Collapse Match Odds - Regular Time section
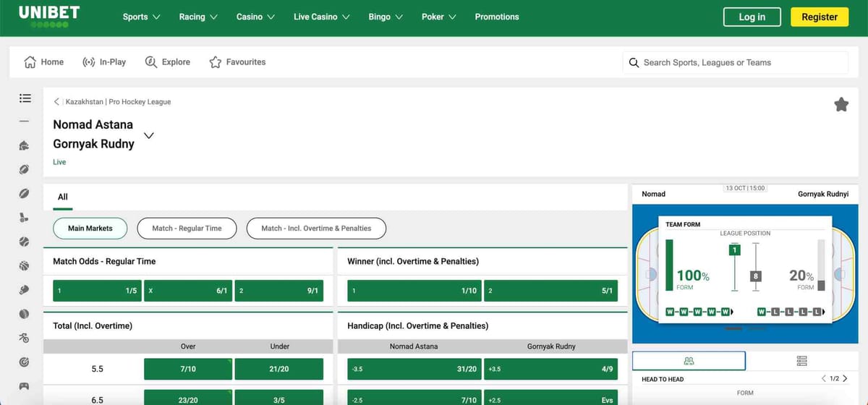The height and width of the screenshot is (405, 868). [189, 261]
